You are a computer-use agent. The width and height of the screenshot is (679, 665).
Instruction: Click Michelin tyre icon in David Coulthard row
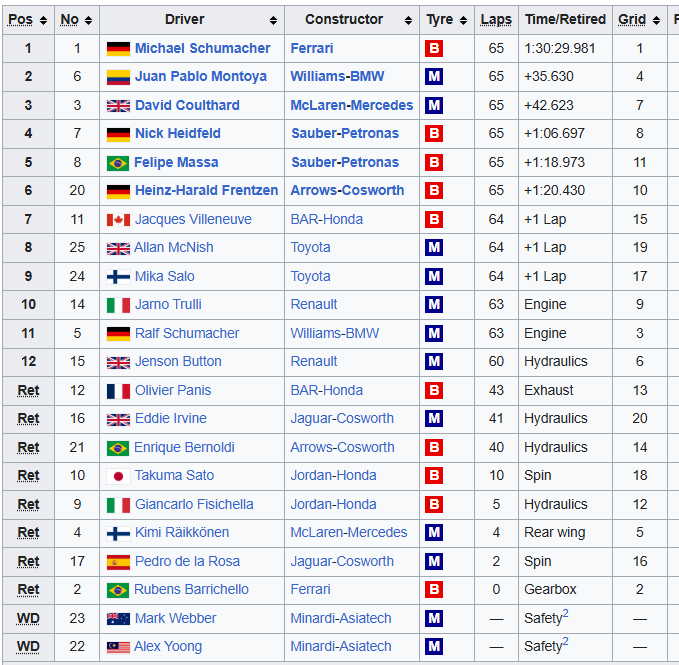434,106
